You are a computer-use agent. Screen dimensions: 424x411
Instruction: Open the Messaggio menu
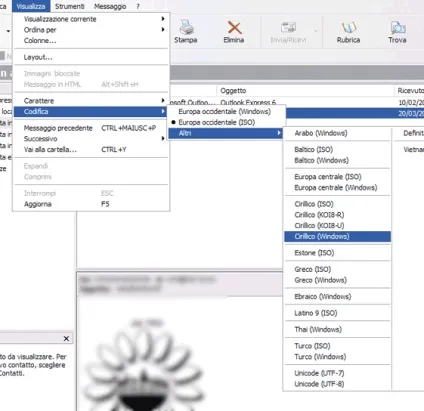point(110,6)
